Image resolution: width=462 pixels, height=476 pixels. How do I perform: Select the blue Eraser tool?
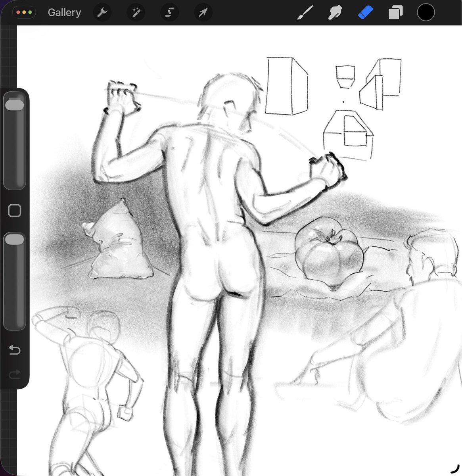[x=365, y=13]
